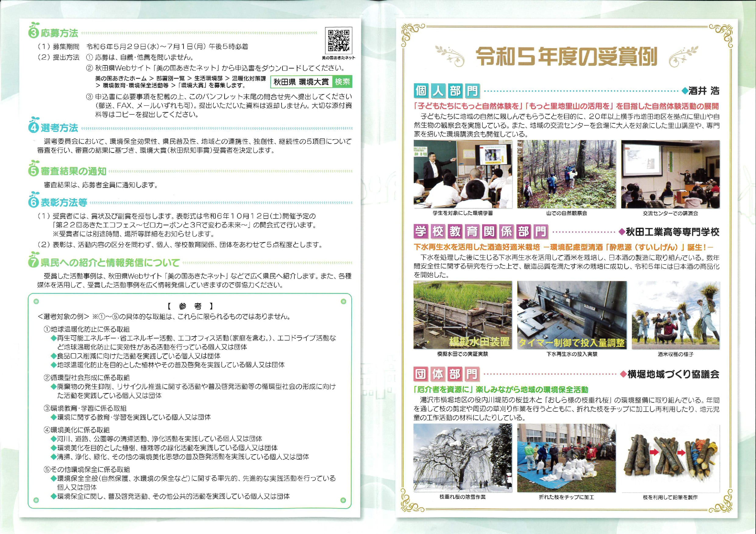
Task: Open the 山での自然観察会 forest photo
Action: pyautogui.click(x=566, y=174)
